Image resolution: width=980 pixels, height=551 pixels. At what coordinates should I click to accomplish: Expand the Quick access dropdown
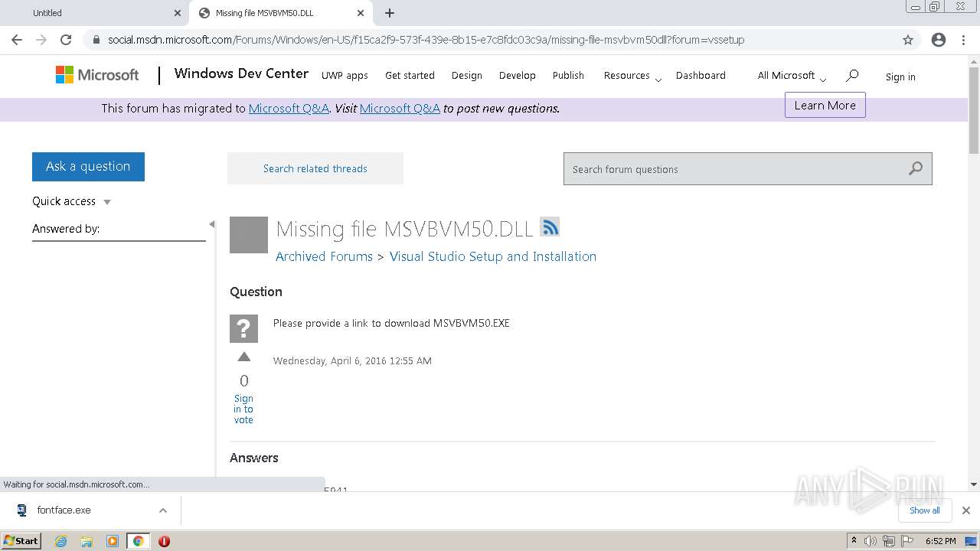point(72,201)
